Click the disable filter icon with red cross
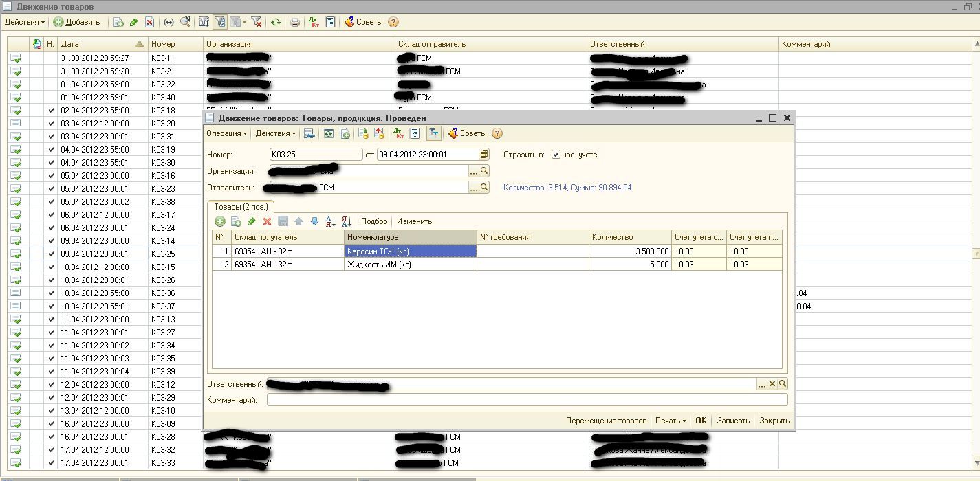This screenshot has width=980, height=481. (x=257, y=22)
